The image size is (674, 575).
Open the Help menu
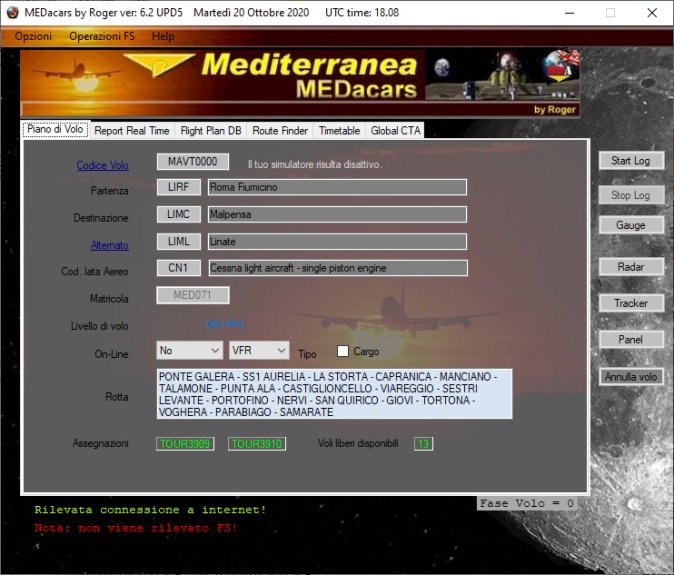(x=163, y=36)
